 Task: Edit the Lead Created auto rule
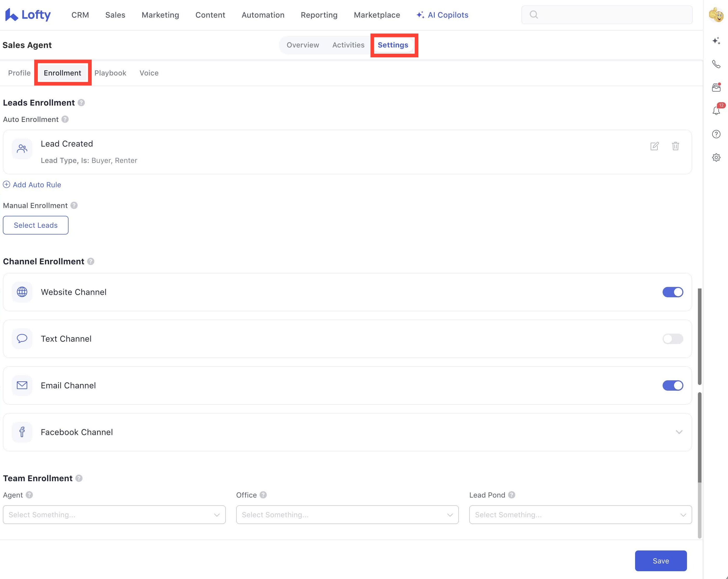654,146
